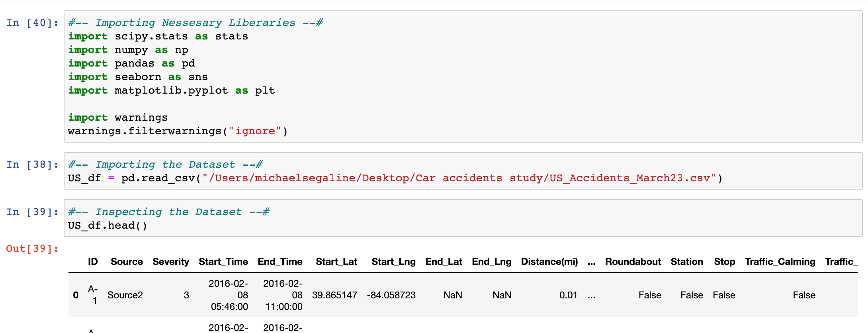Click the row index 0 label
868x333 pixels.
pos(76,295)
